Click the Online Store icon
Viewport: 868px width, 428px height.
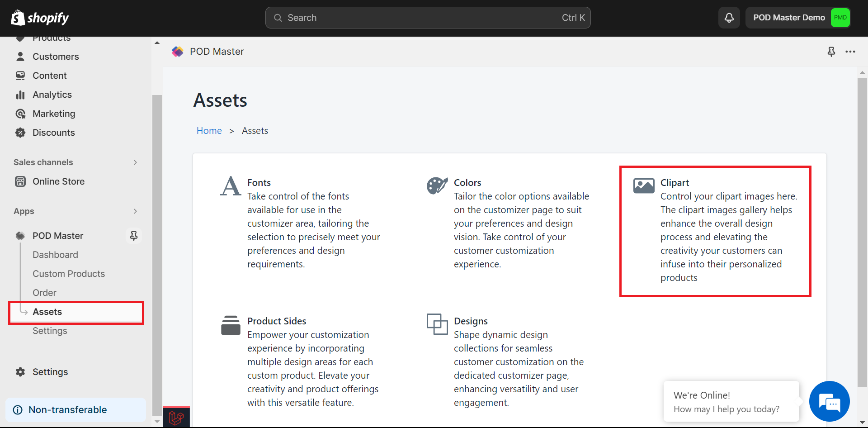20,181
